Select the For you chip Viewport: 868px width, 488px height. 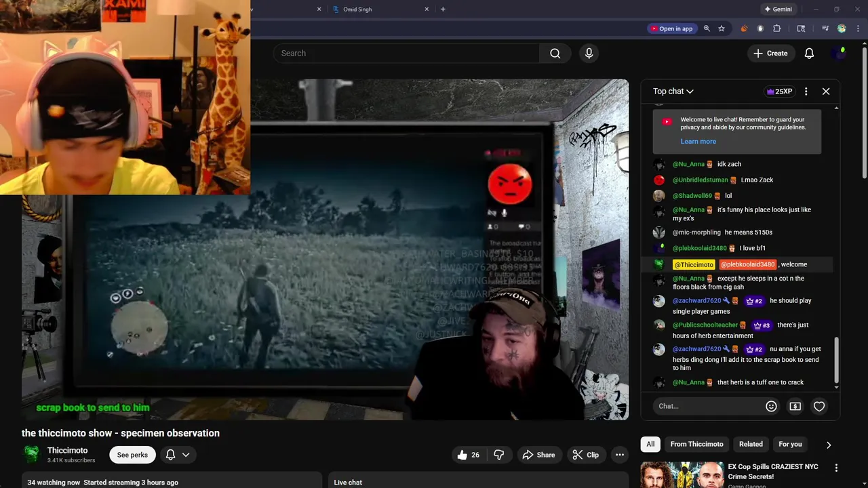click(790, 444)
